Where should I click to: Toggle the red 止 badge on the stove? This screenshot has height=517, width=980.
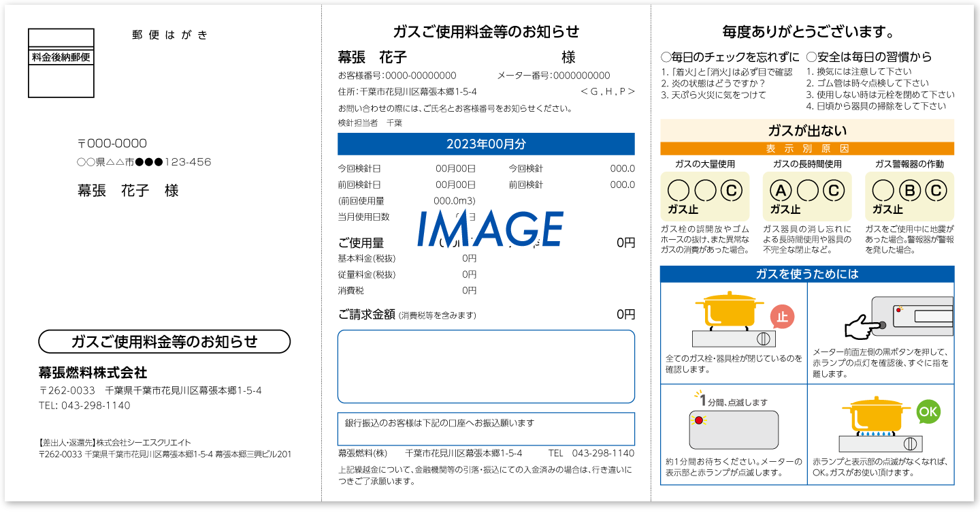783,315
